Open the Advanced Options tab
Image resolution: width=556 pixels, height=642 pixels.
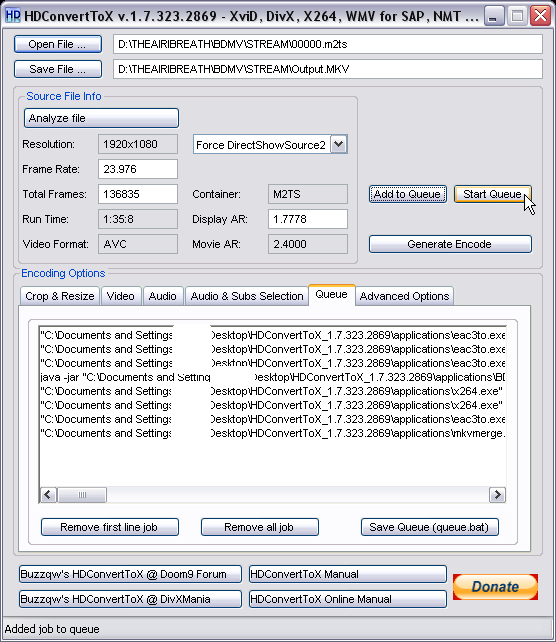coord(405,296)
